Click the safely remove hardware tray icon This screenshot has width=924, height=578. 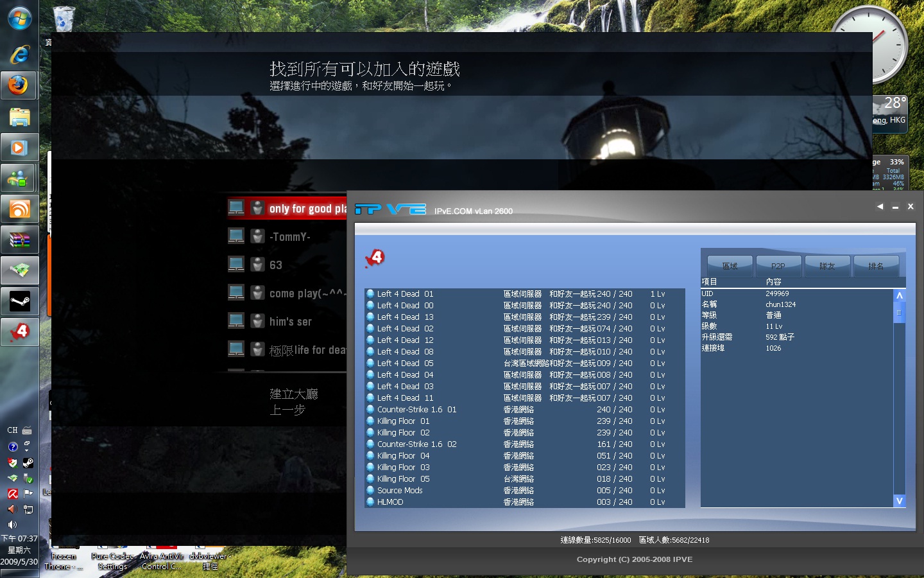click(x=28, y=478)
